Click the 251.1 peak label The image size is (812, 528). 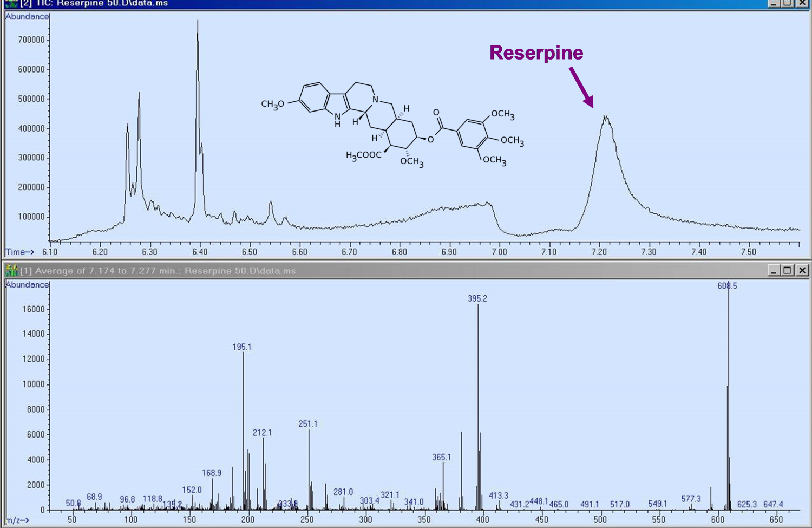(x=308, y=424)
